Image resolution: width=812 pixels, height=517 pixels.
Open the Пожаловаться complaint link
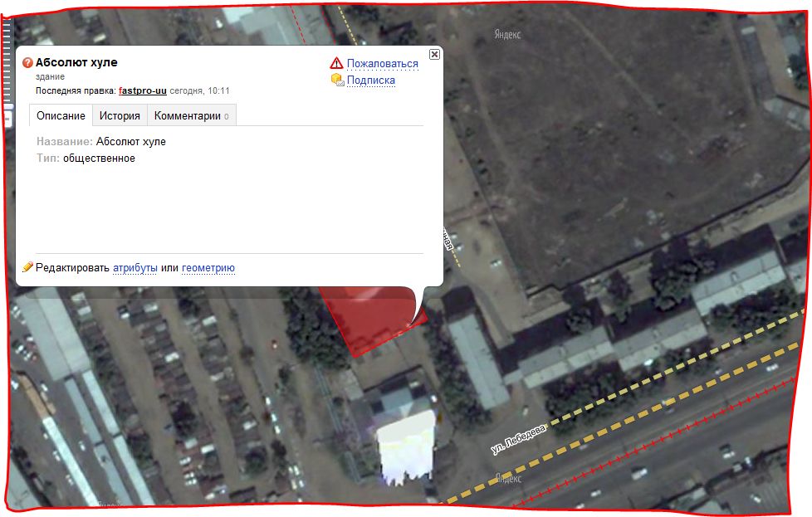pyautogui.click(x=382, y=64)
